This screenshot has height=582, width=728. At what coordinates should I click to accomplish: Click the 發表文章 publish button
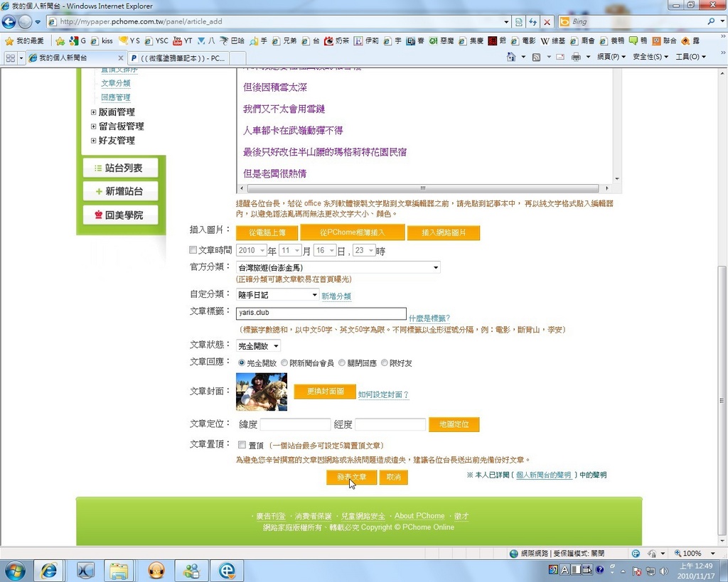[351, 478]
